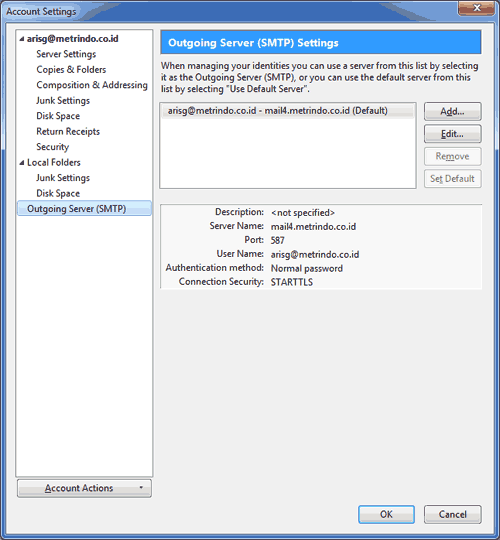The image size is (500, 540).
Task: Confirm settings with OK button
Action: point(386,515)
